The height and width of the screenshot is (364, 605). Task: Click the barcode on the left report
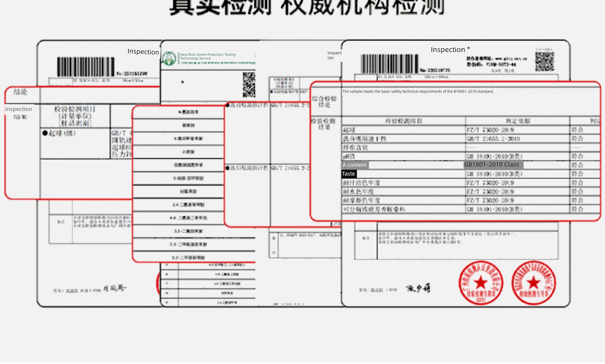tap(86, 67)
